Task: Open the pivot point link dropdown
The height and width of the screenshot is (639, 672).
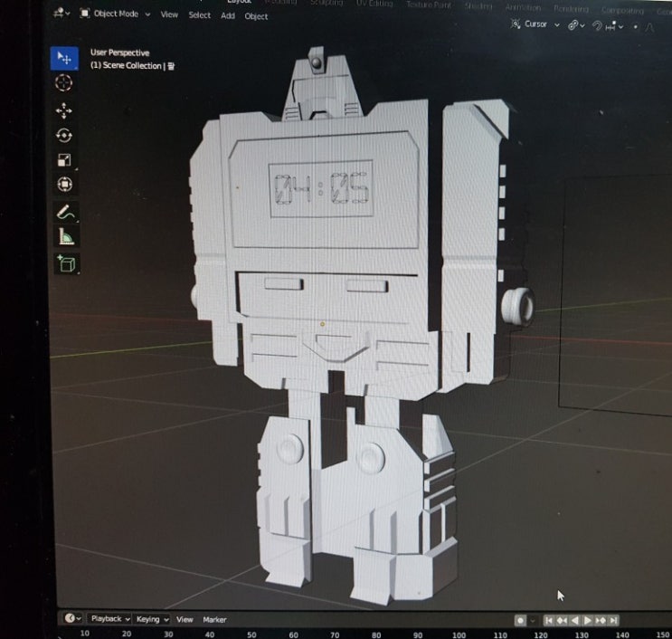Action: (576, 25)
